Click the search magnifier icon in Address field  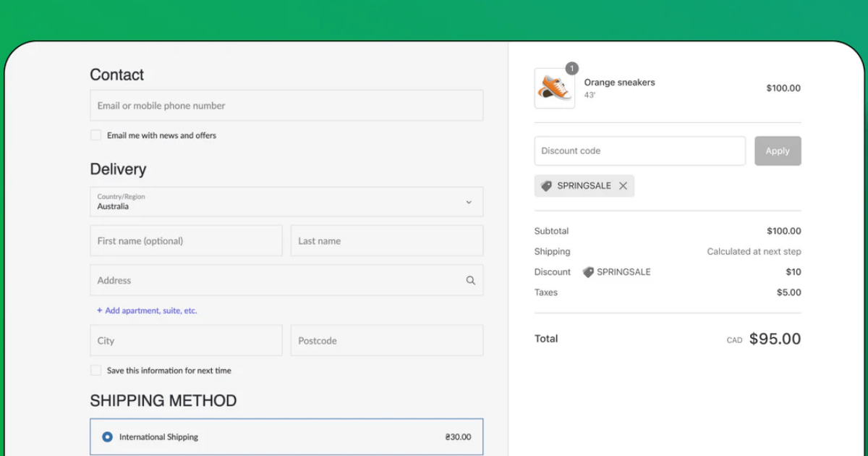470,281
